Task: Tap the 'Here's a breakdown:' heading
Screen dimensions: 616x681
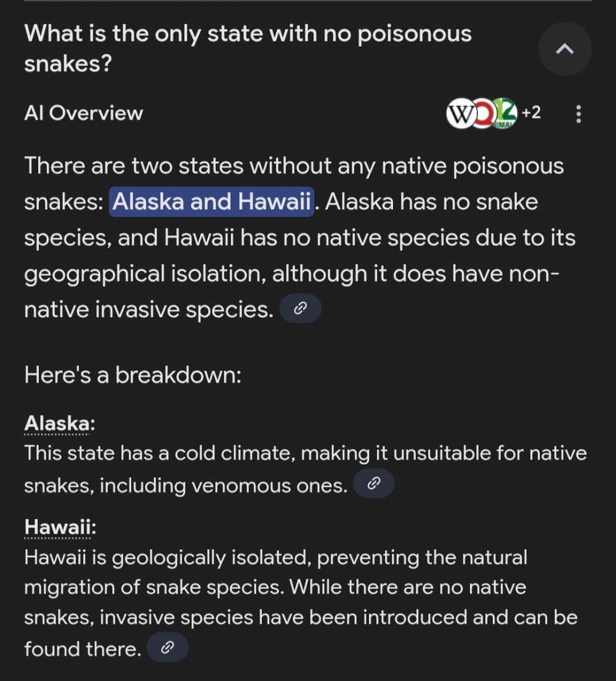Action: tap(133, 375)
